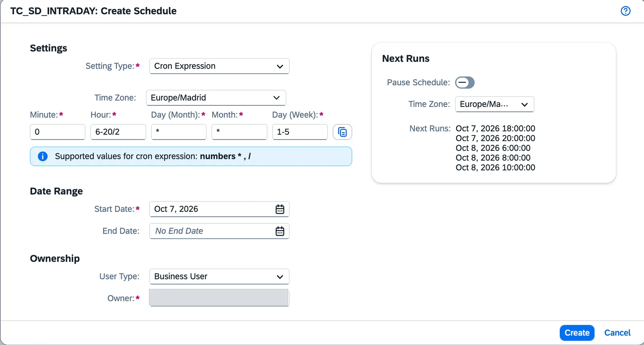Click the dialog title TC_SD_INTRADAY: Create Schedule
The height and width of the screenshot is (345, 644).
pyautogui.click(x=93, y=11)
